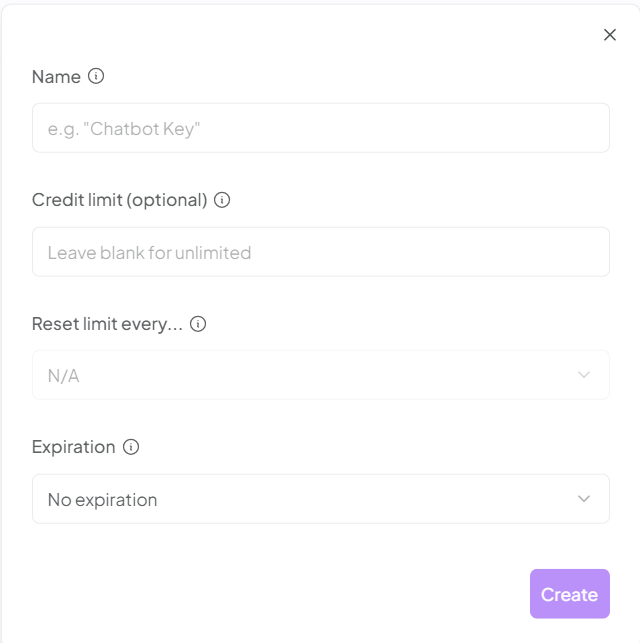
Task: Close the dialog with the X icon
Action: tap(610, 35)
